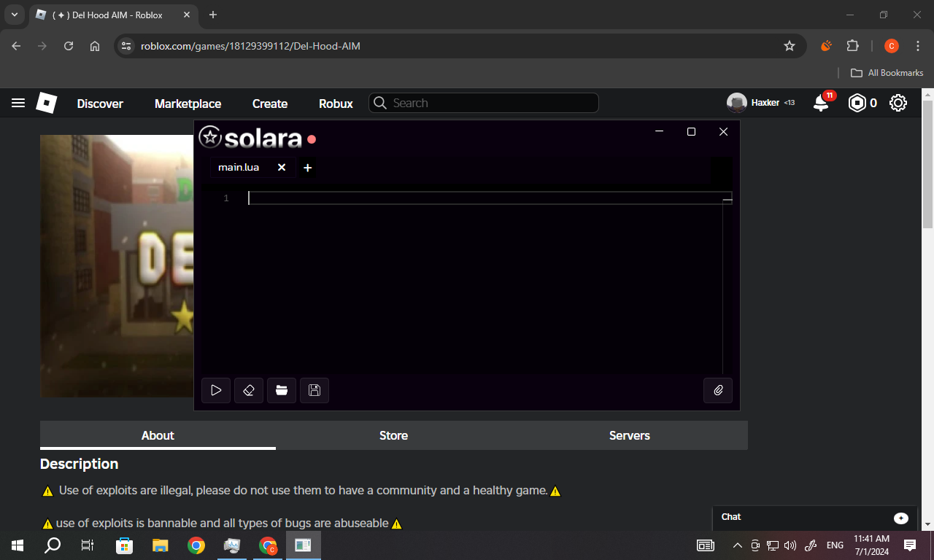Click into line 1 of the Solara editor
The image size is (934, 560).
[490, 198]
